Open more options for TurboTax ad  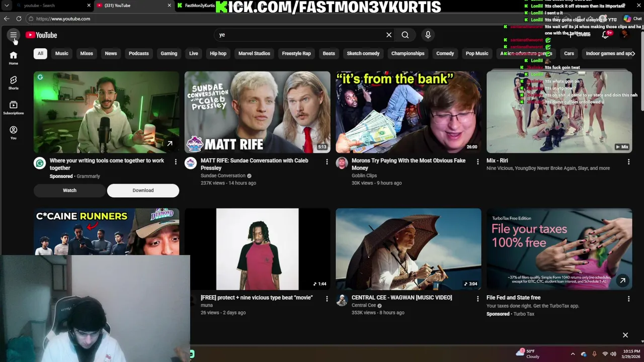(x=628, y=299)
